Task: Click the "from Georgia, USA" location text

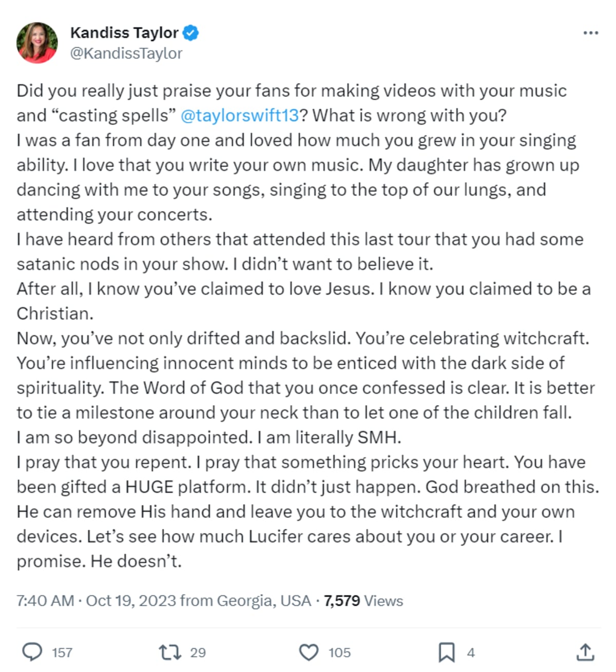Action: [245, 601]
